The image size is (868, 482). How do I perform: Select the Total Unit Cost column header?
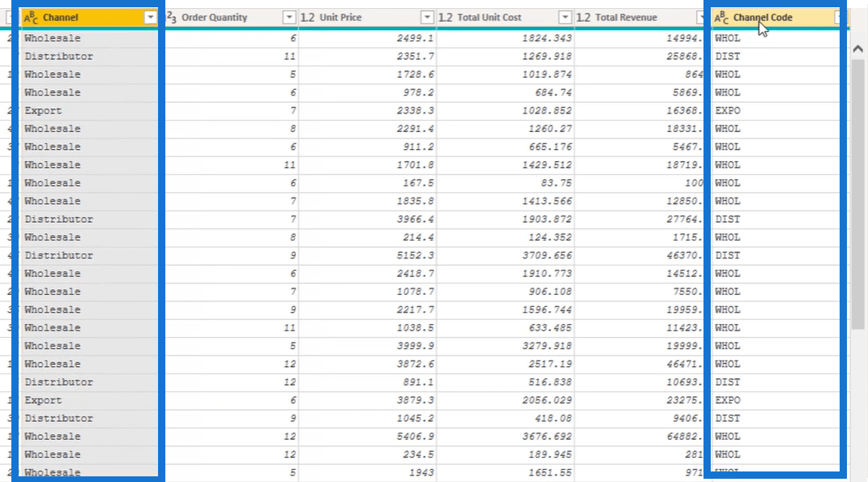click(x=506, y=18)
